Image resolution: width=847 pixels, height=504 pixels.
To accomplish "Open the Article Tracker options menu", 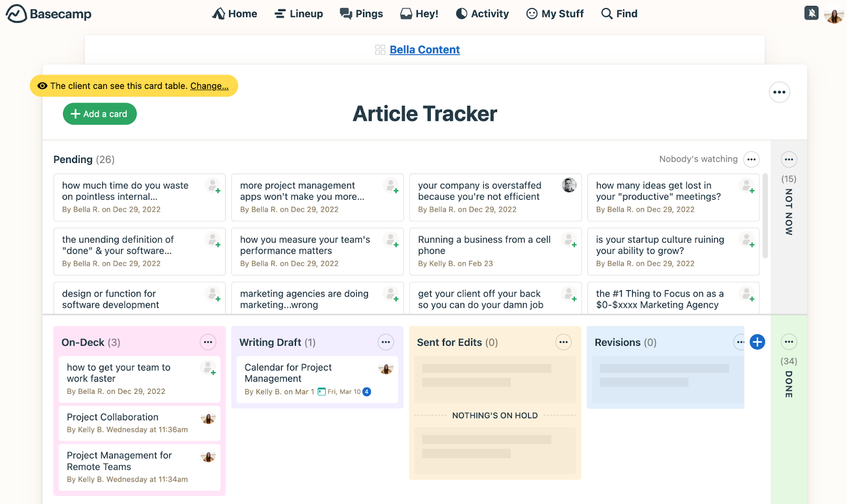I will (779, 93).
